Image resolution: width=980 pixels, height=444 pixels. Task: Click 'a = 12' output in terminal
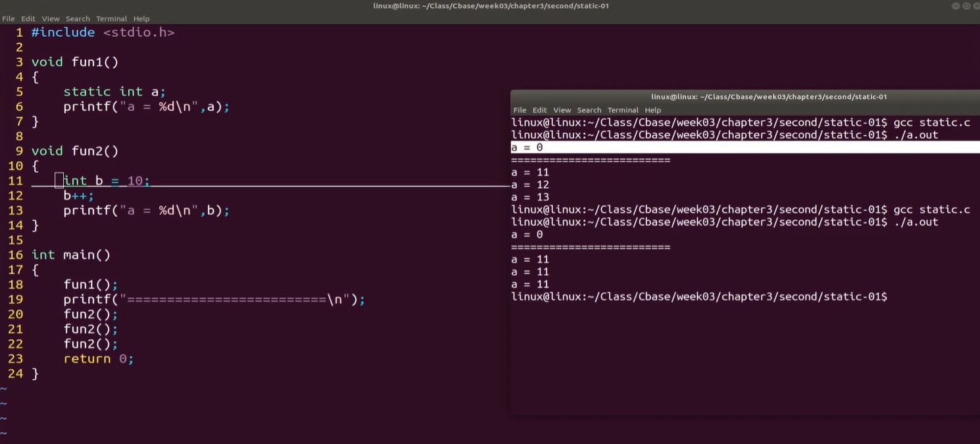(x=530, y=185)
